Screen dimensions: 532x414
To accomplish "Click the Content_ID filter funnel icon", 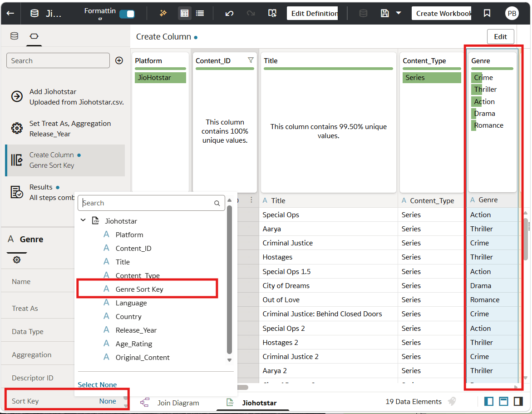I will [251, 60].
